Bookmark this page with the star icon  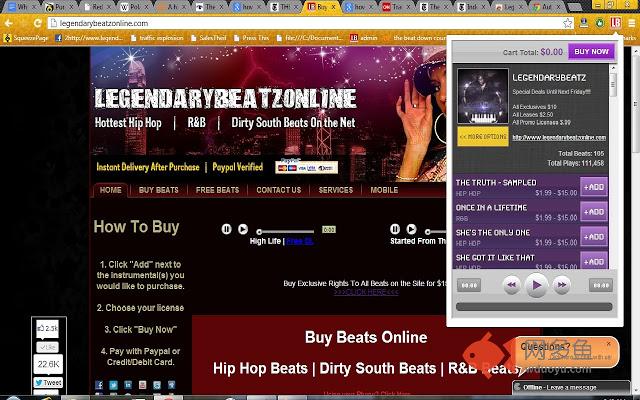pyautogui.click(x=567, y=23)
